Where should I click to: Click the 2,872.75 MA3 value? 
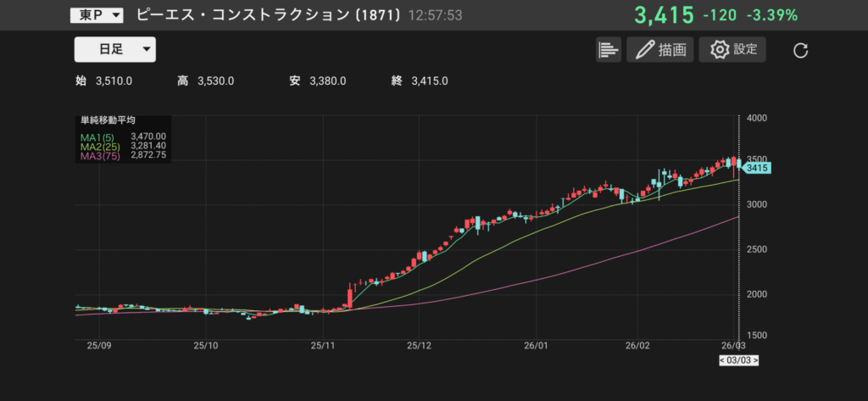pos(148,156)
